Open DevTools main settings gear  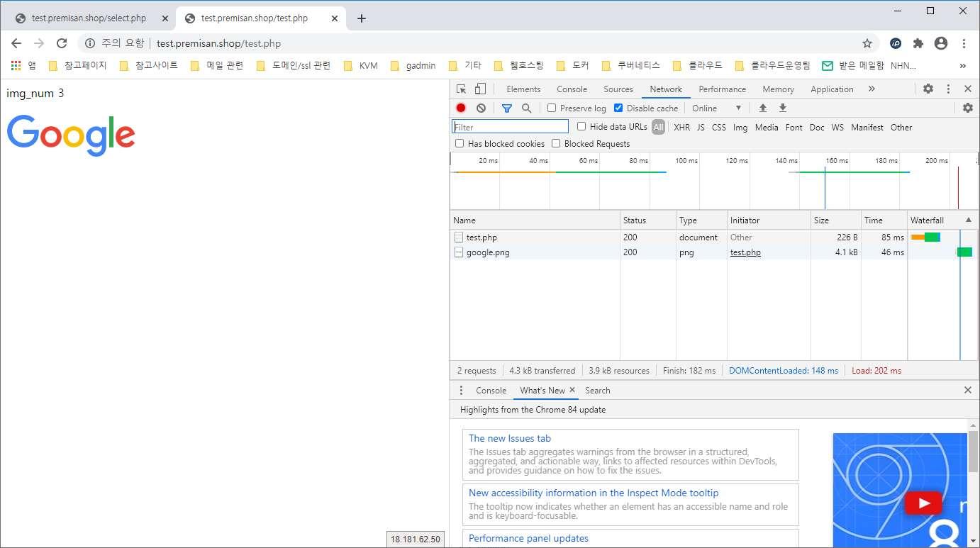click(x=928, y=89)
